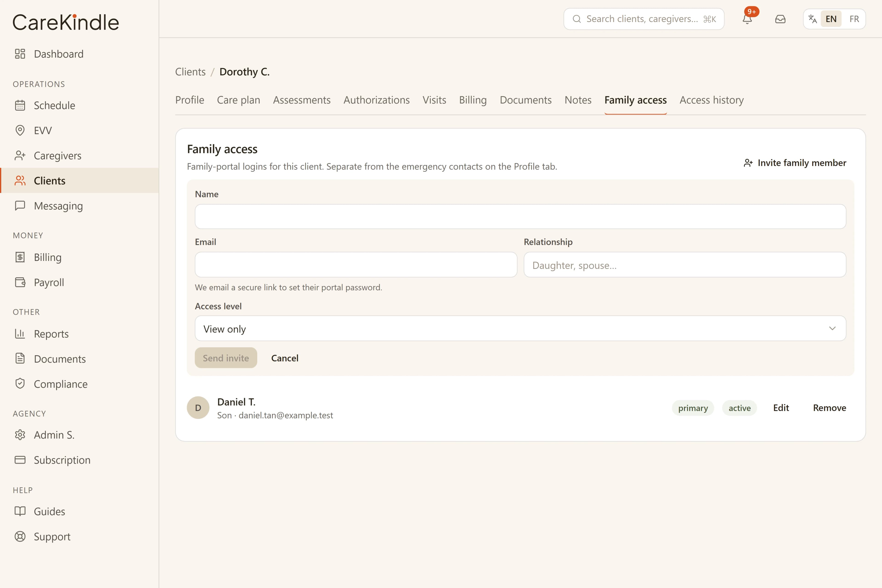The width and height of the screenshot is (882, 588).
Task: Click the Messaging chat bubble icon
Action: tap(20, 206)
